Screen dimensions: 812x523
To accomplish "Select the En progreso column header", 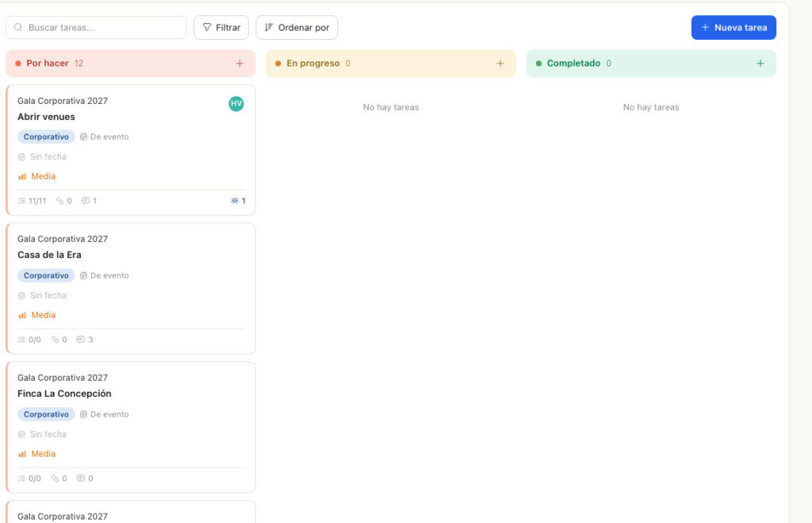I will (391, 63).
